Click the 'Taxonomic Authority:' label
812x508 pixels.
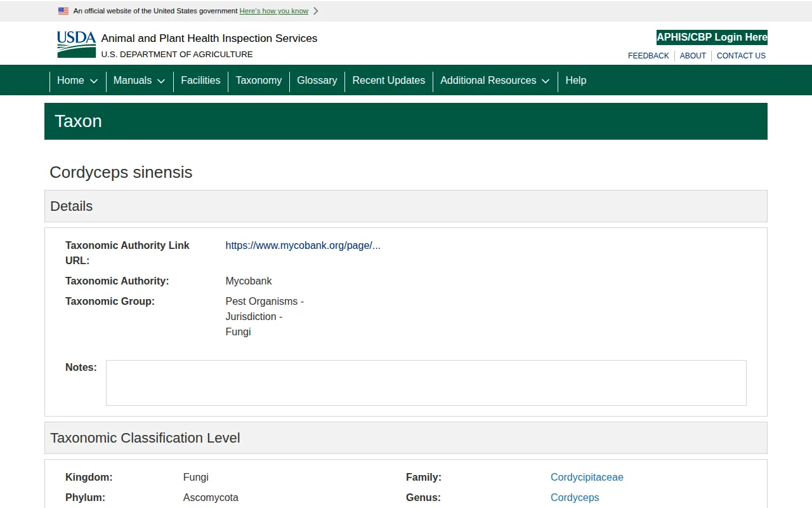pyautogui.click(x=117, y=281)
